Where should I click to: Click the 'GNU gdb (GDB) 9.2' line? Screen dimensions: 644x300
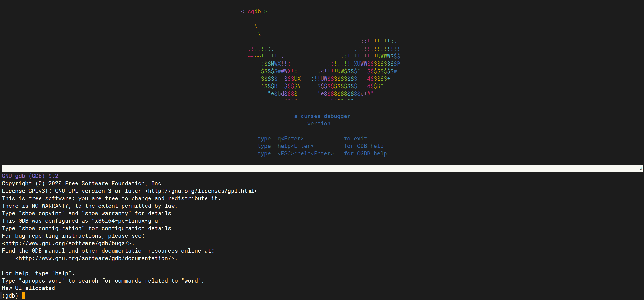(x=30, y=176)
